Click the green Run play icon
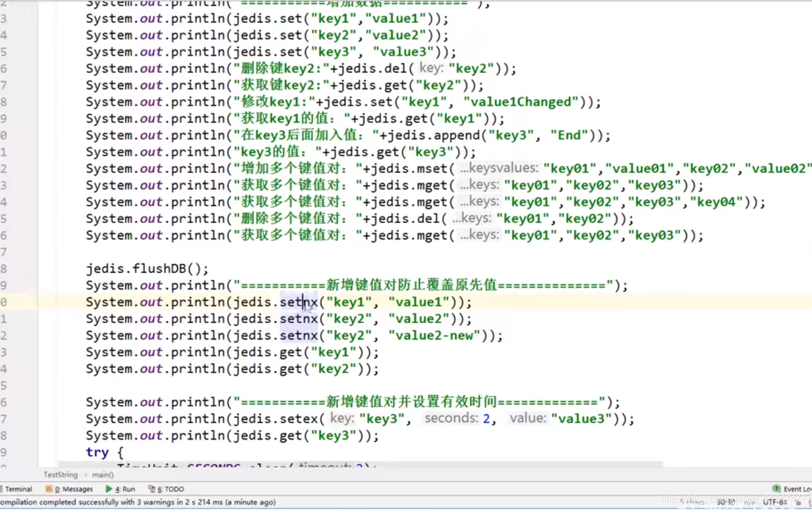 109,489
